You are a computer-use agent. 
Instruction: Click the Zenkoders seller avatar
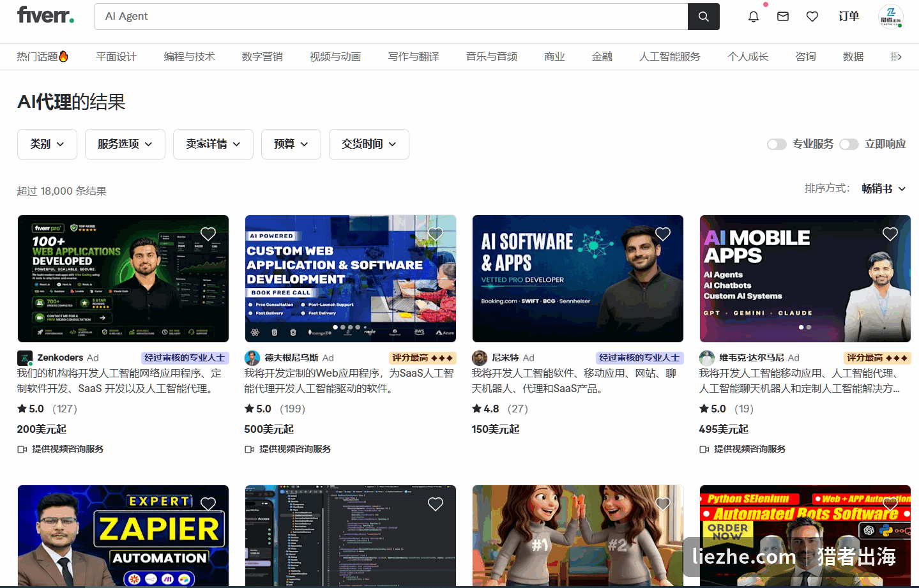tap(25, 358)
